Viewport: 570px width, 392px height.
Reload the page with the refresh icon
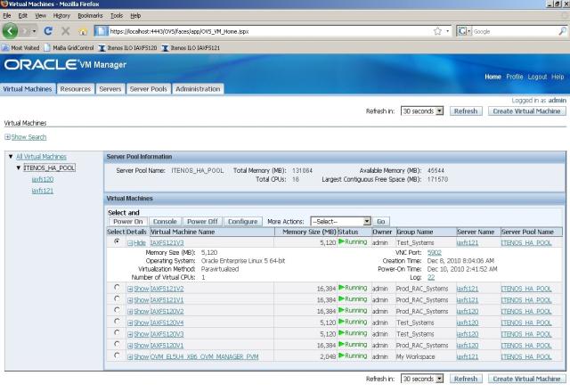point(48,31)
